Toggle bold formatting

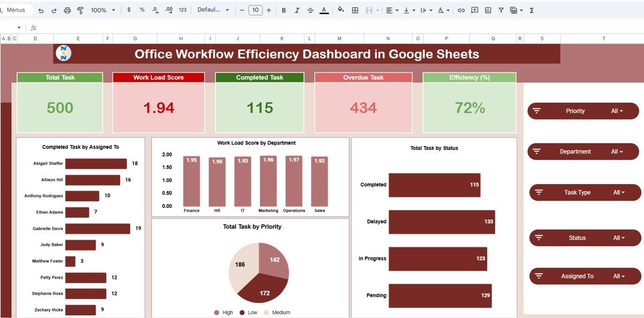pos(284,10)
